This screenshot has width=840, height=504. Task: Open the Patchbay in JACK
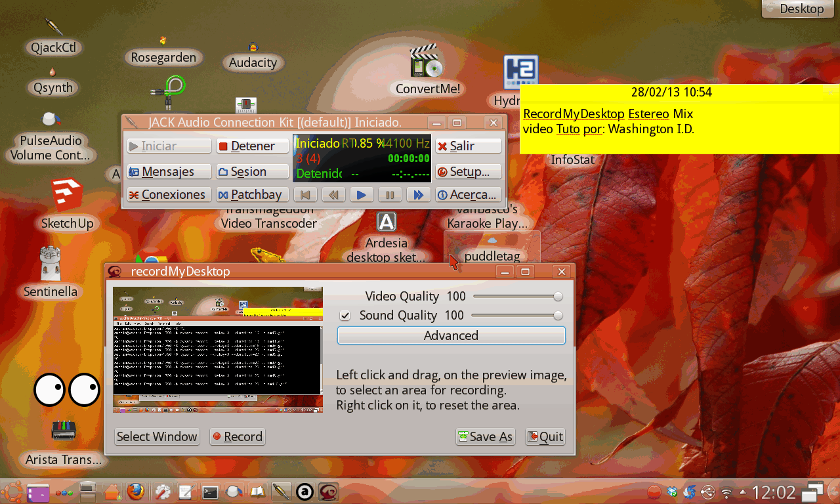(x=253, y=194)
